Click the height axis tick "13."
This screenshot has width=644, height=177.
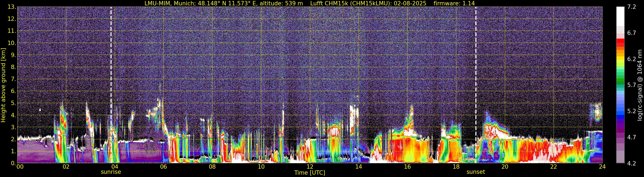point(12,7)
